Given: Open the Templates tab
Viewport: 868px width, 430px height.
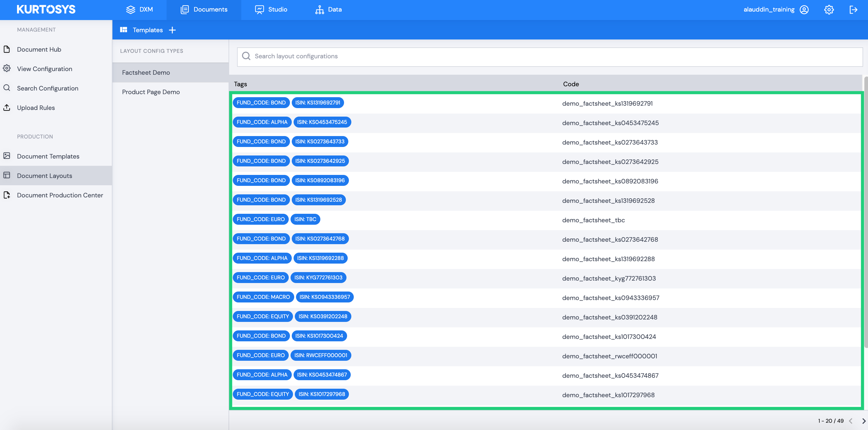Looking at the screenshot, I should point(148,30).
